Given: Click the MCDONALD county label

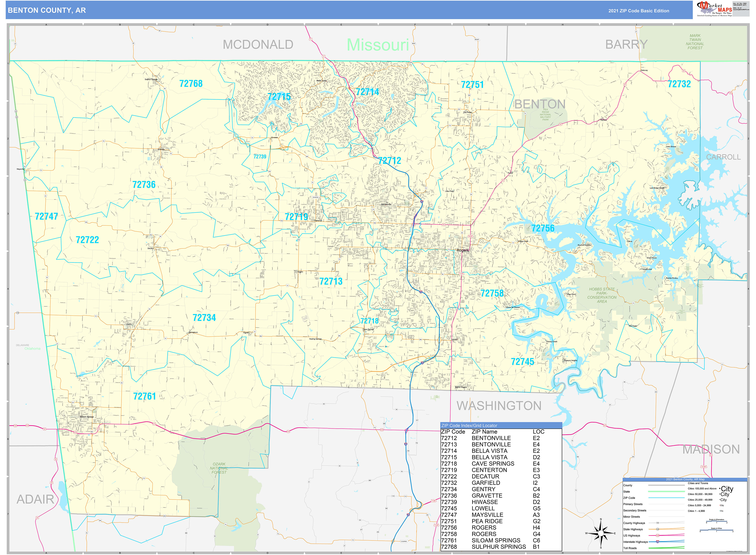Looking at the screenshot, I should [258, 45].
